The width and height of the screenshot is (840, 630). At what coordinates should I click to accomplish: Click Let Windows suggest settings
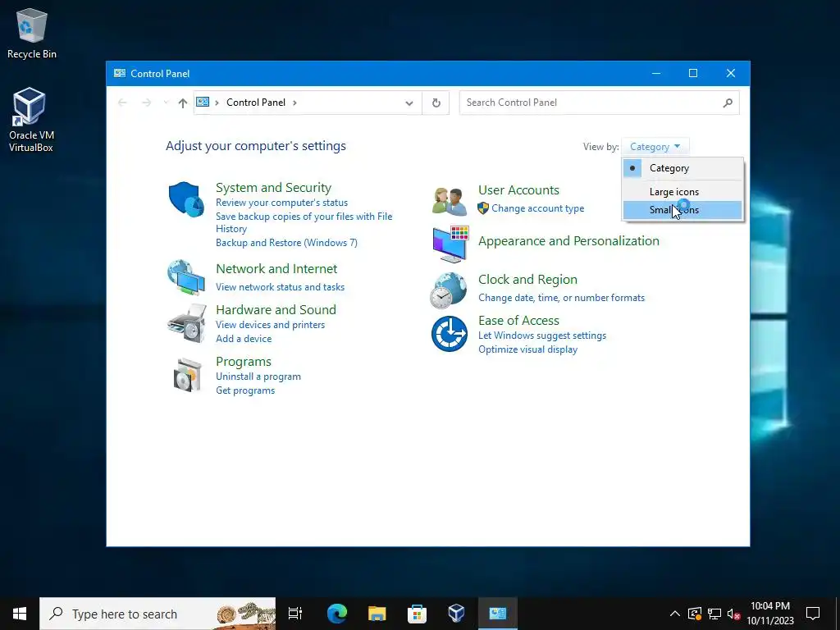point(542,336)
